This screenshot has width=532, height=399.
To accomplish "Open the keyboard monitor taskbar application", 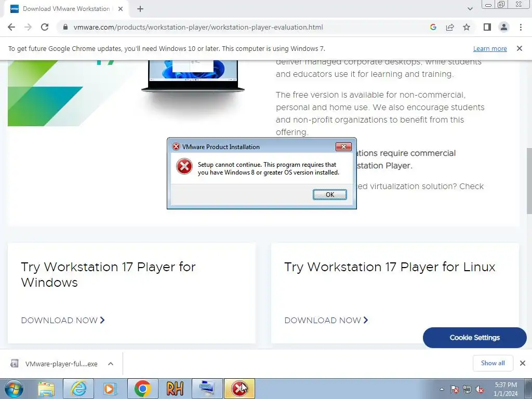I will [x=207, y=389].
